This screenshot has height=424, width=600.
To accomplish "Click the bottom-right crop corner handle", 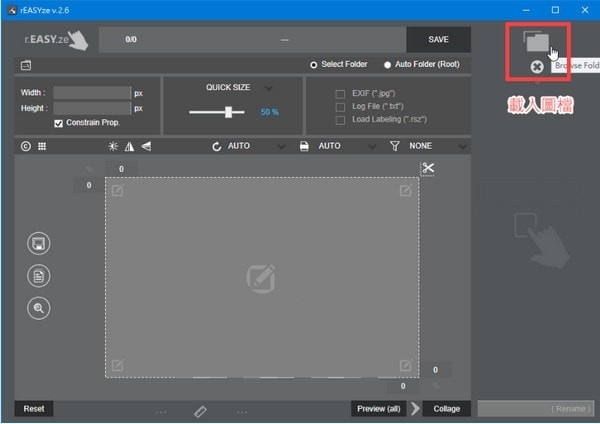I will pos(406,365).
